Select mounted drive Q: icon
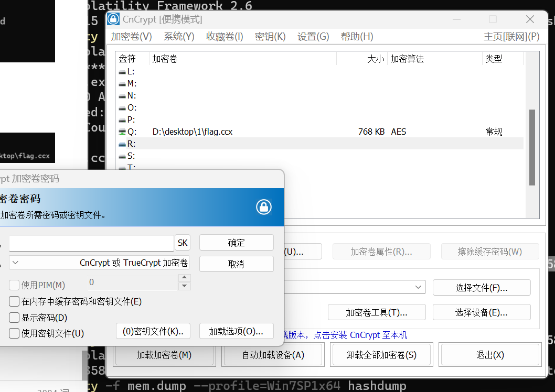The image size is (555, 392). tap(122, 132)
